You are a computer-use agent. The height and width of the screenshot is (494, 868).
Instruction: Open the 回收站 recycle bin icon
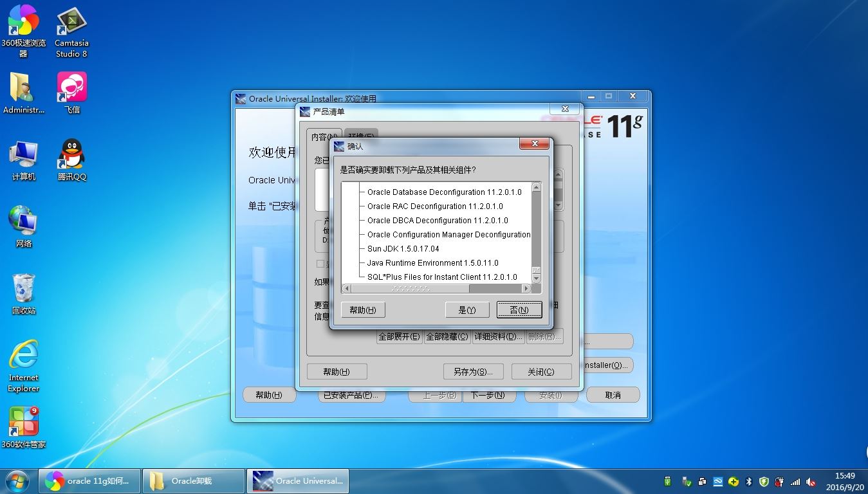click(x=23, y=295)
